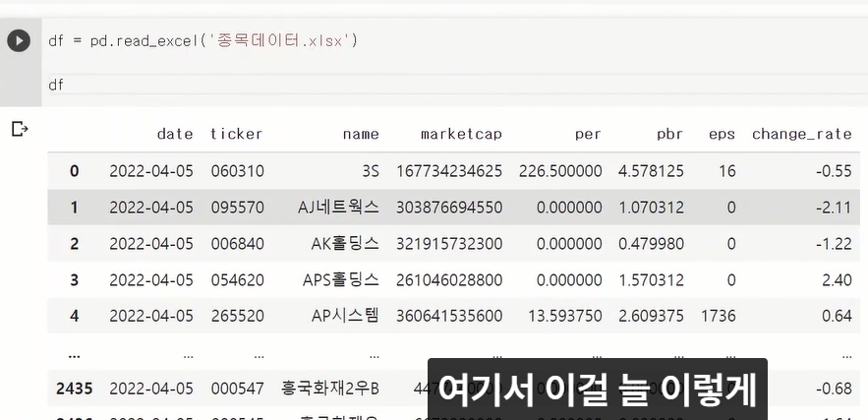Screen dimensions: 868x420
Task: Click marketcap value 261046028800
Action: 449,280
